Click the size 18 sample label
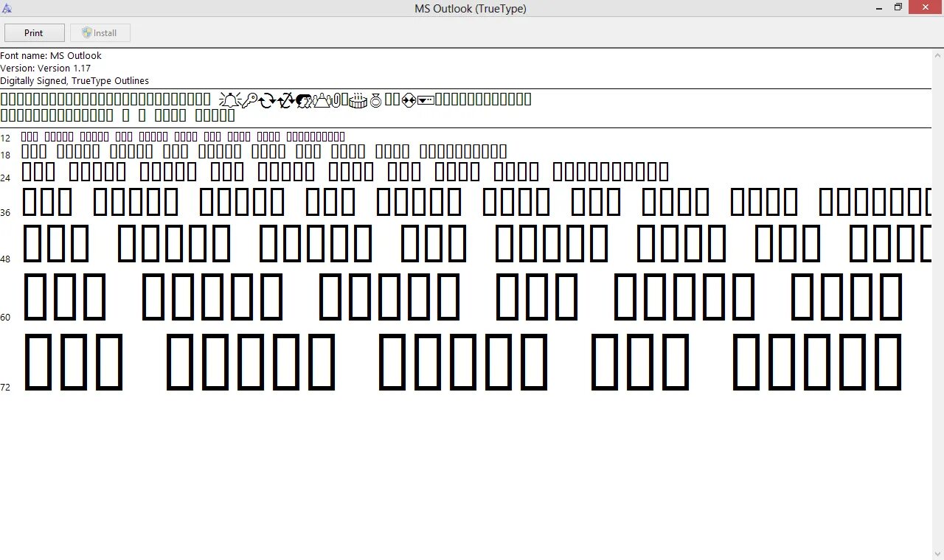944x560 pixels. (5, 155)
